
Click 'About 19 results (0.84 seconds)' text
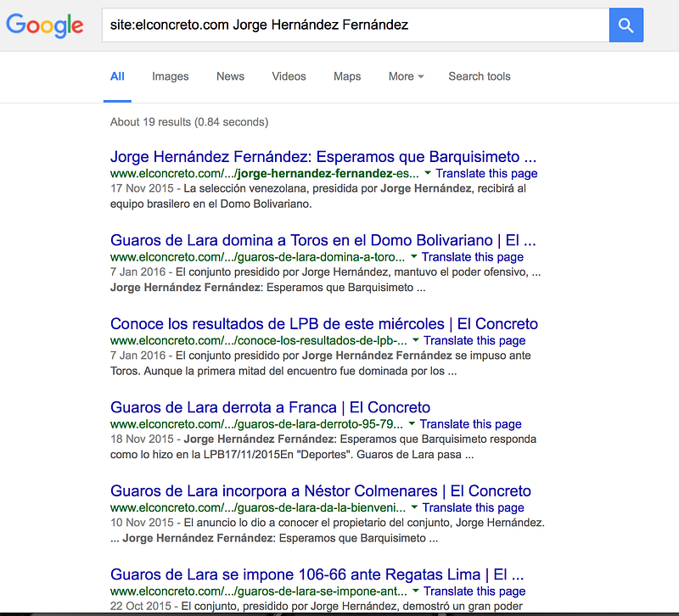click(189, 122)
